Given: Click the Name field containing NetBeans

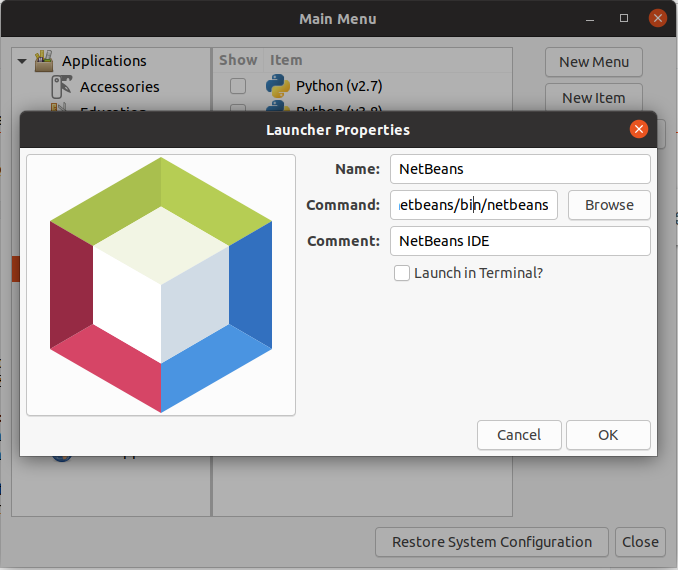Looking at the screenshot, I should click(x=520, y=169).
